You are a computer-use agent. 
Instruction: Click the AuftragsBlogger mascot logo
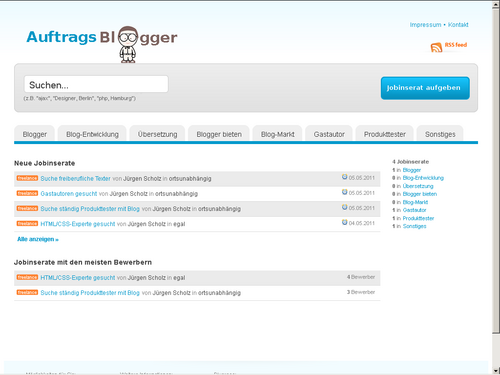(128, 44)
